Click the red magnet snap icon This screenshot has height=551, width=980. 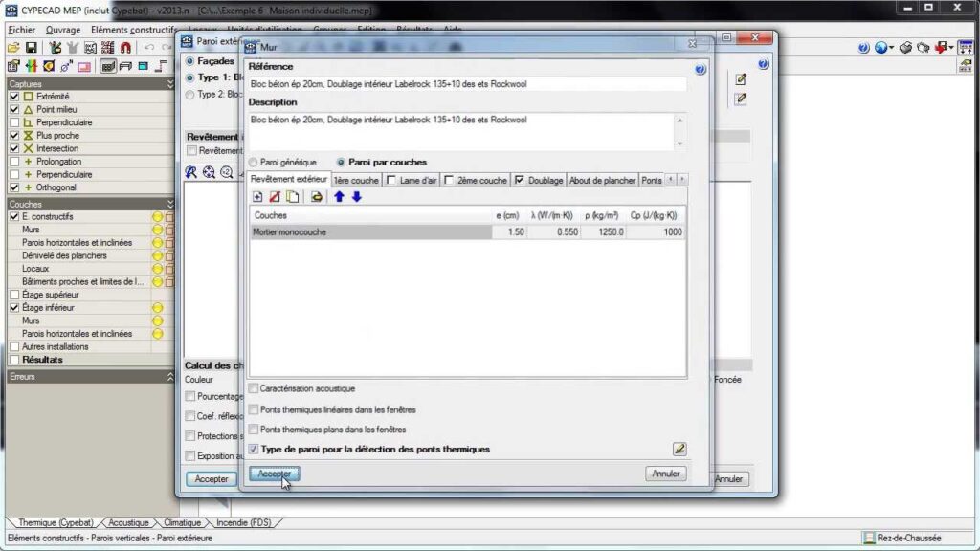126,48
